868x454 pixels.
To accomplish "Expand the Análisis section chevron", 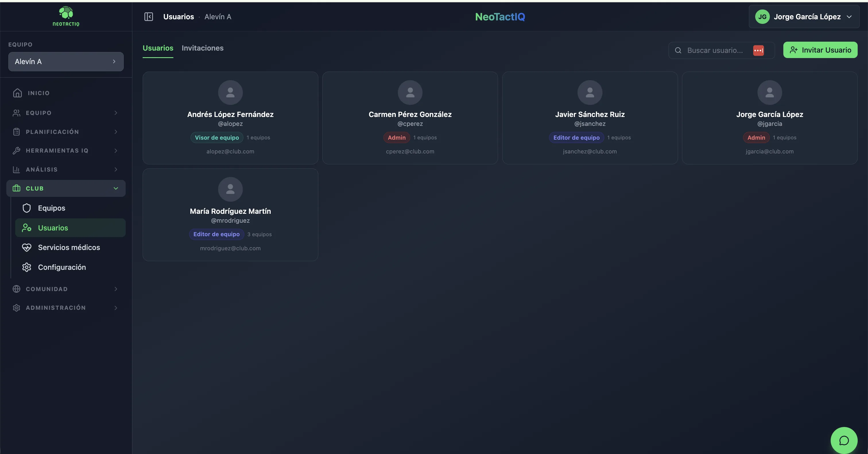I will (x=116, y=169).
